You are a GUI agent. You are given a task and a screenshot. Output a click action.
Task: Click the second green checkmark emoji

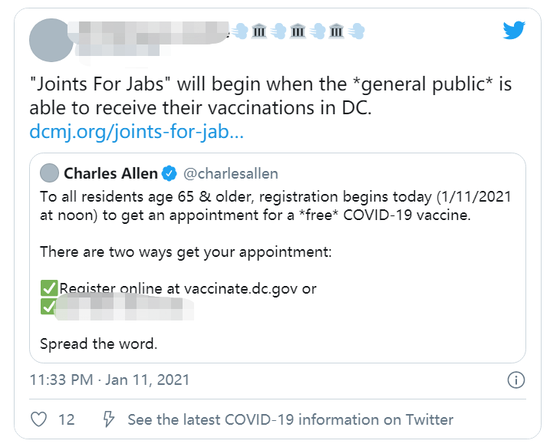click(47, 307)
